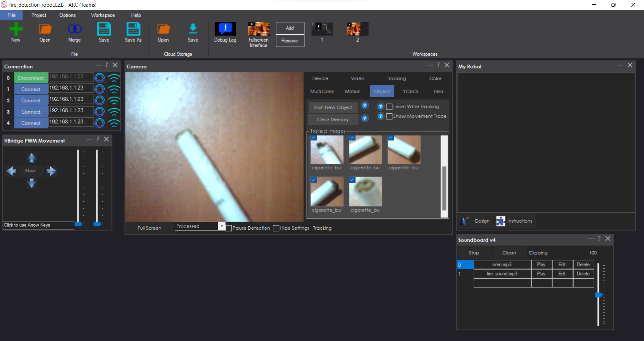Screen dimensions: 644x341
Task: Play the siren.mp3 sound
Action: (x=541, y=264)
